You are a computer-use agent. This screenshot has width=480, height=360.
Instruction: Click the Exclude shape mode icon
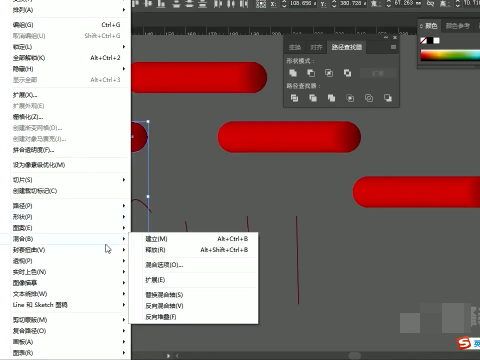pos(347,73)
